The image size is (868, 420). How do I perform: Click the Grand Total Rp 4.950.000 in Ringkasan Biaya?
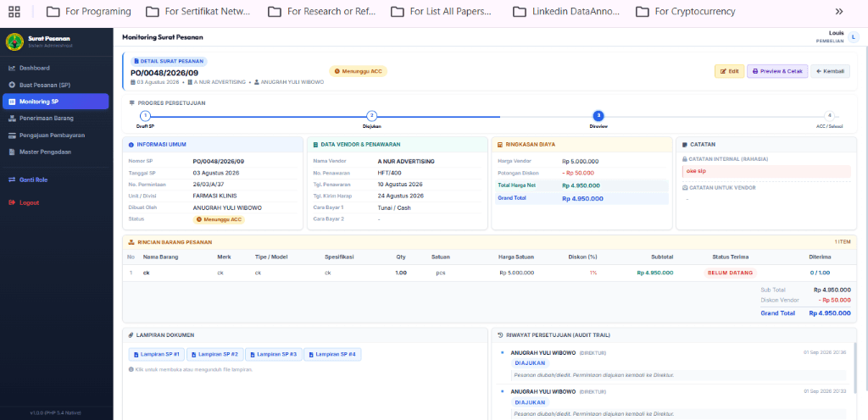click(582, 199)
